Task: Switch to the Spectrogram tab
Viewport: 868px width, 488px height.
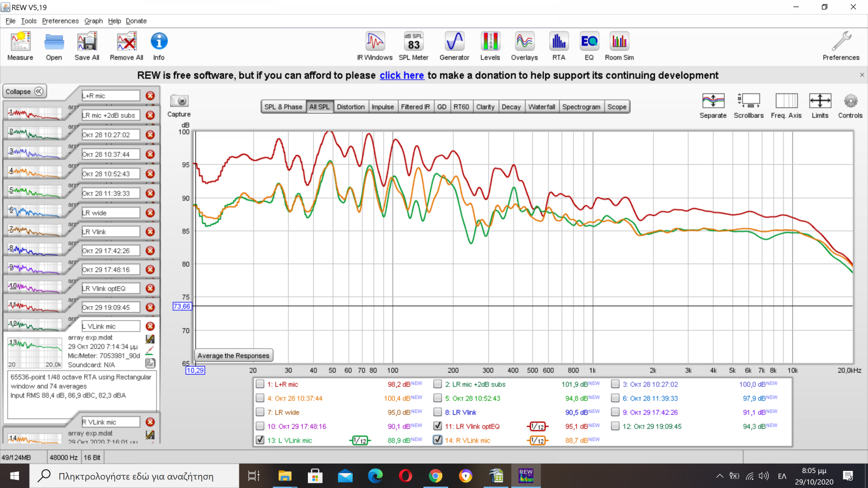Action: pos(581,107)
